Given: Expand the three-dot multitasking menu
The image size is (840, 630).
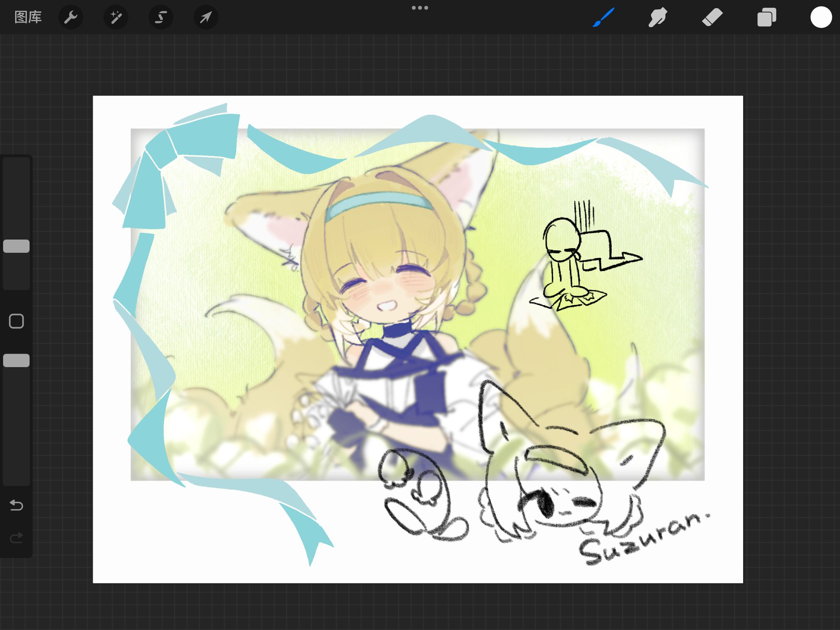Looking at the screenshot, I should 420,8.
